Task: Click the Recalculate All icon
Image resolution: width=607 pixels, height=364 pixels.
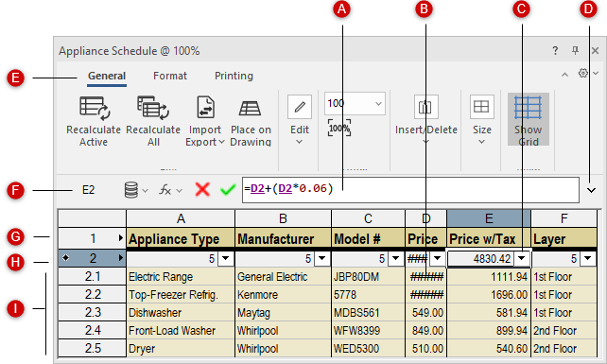Action: click(x=153, y=108)
